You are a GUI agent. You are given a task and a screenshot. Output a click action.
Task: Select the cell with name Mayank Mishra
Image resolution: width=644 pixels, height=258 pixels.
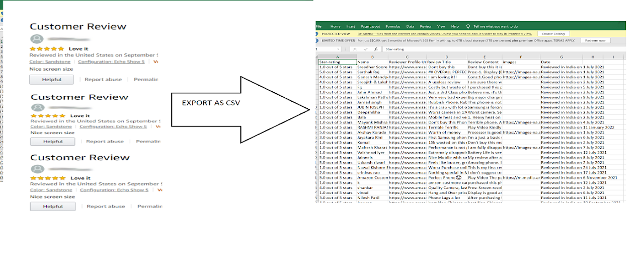pos(372,122)
